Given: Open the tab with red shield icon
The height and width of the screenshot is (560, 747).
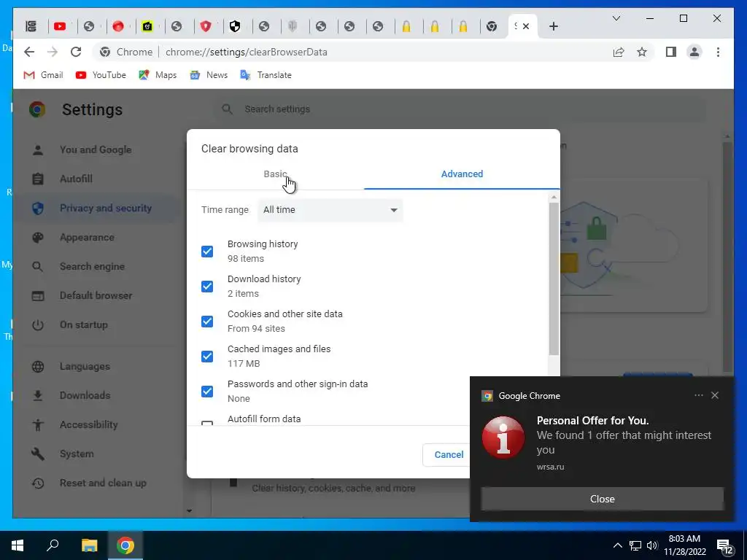Looking at the screenshot, I should coord(206,27).
